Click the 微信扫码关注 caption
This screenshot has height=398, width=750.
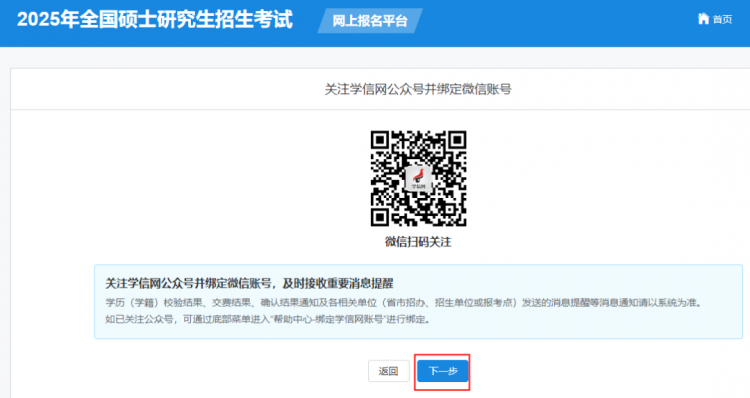pyautogui.click(x=418, y=242)
